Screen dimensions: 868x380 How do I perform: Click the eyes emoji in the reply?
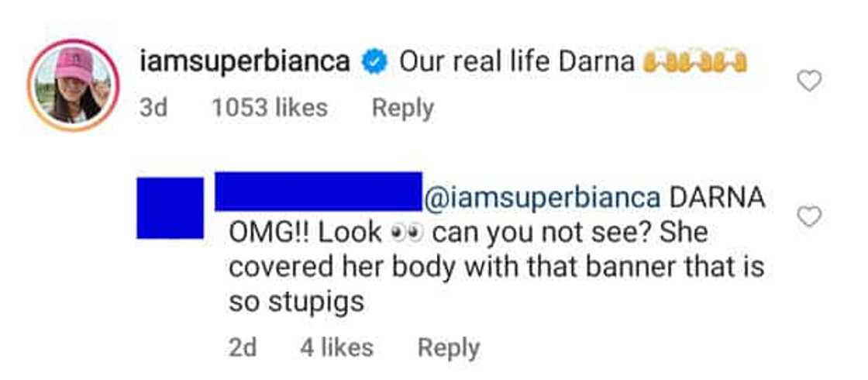408,233
